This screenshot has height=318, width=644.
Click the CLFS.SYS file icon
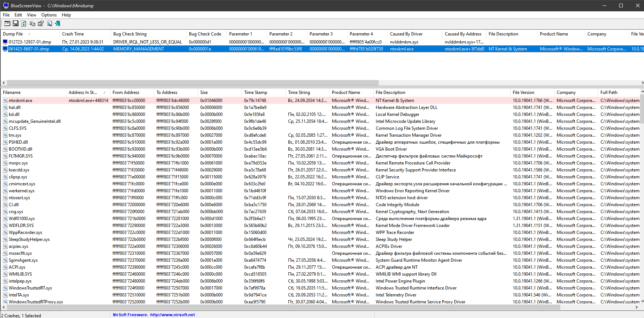click(x=5, y=128)
